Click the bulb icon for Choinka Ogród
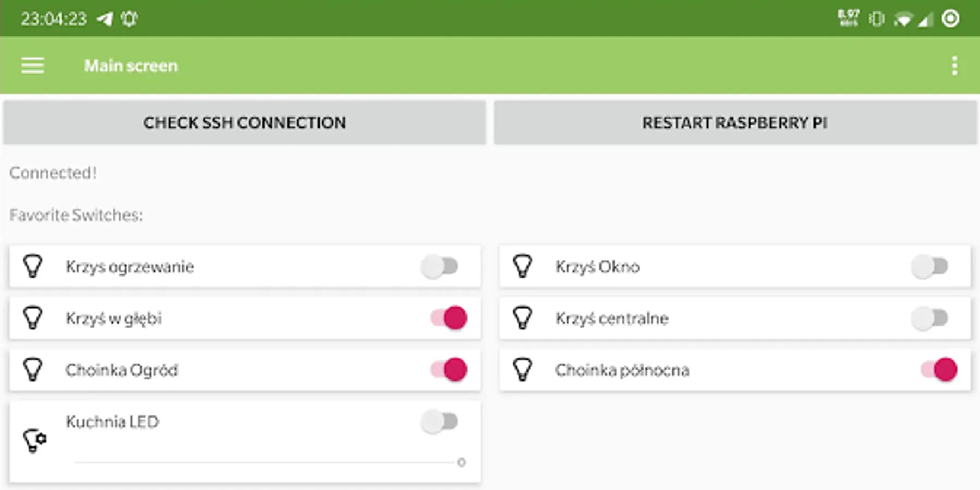Image resolution: width=980 pixels, height=490 pixels. click(x=33, y=370)
